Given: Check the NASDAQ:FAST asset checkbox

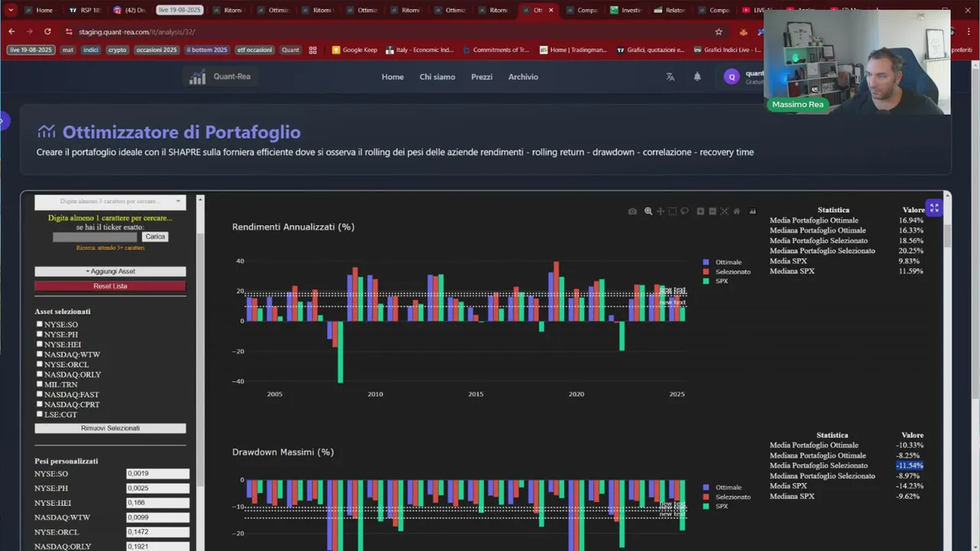Looking at the screenshot, I should coord(40,393).
